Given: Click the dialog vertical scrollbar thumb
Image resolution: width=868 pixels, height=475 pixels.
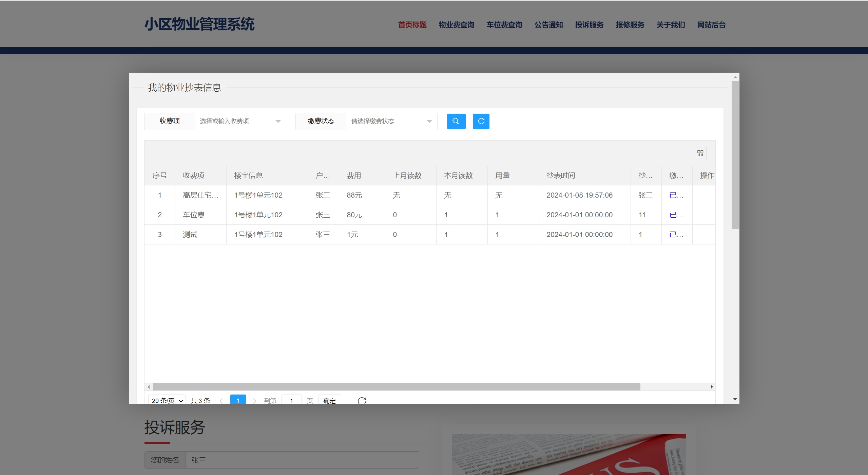Looking at the screenshot, I should click(735, 154).
